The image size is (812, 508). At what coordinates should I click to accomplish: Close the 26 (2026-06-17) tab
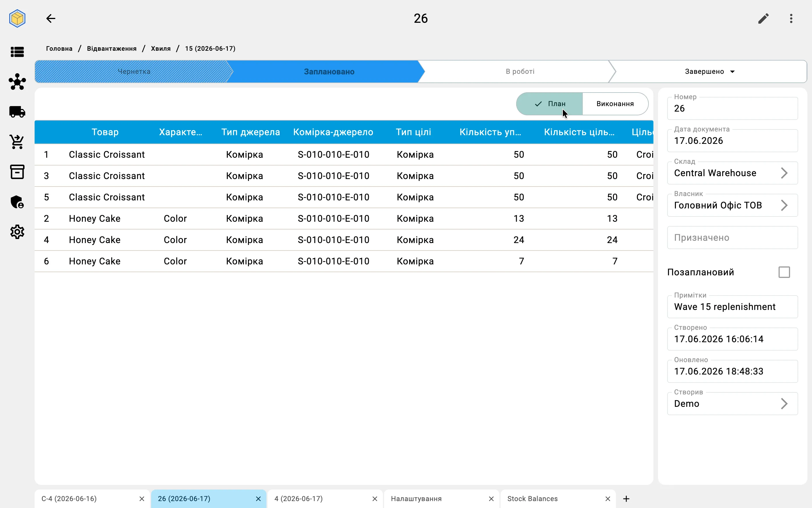pyautogui.click(x=258, y=498)
